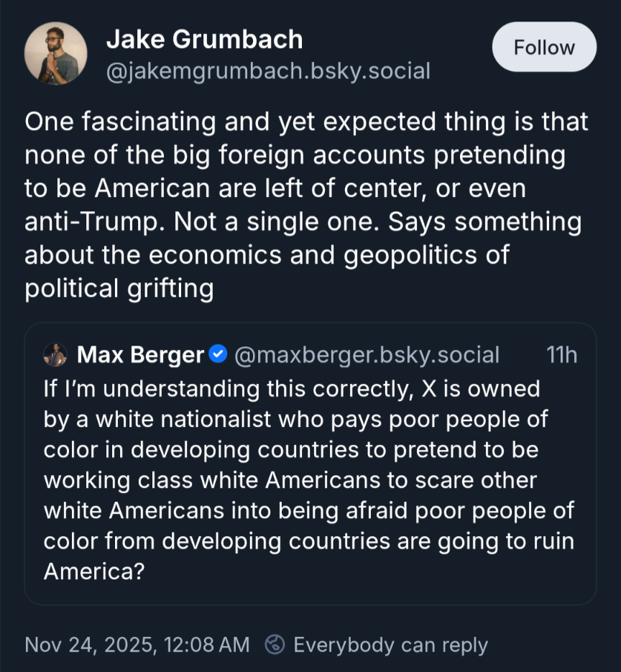Screen dimensions: 621x672
Task: Click the Everybody can reply label
Action: click(390, 645)
